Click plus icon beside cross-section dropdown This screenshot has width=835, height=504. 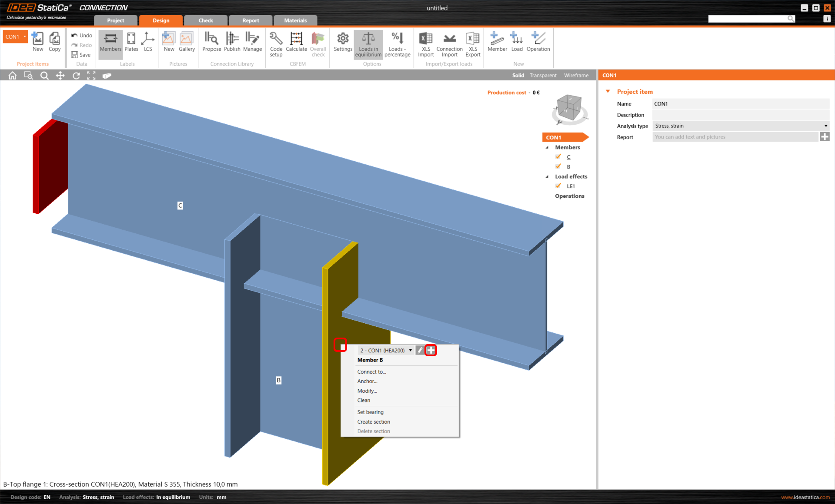pyautogui.click(x=431, y=350)
